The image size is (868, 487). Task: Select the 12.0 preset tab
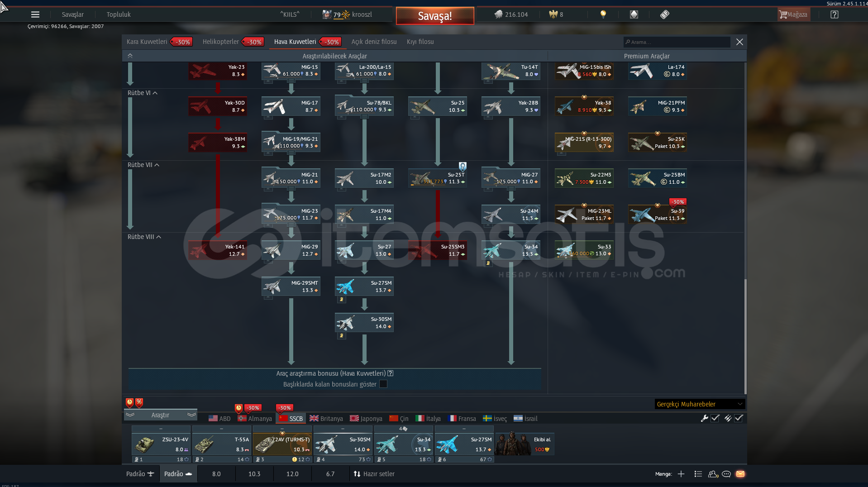pos(292,474)
